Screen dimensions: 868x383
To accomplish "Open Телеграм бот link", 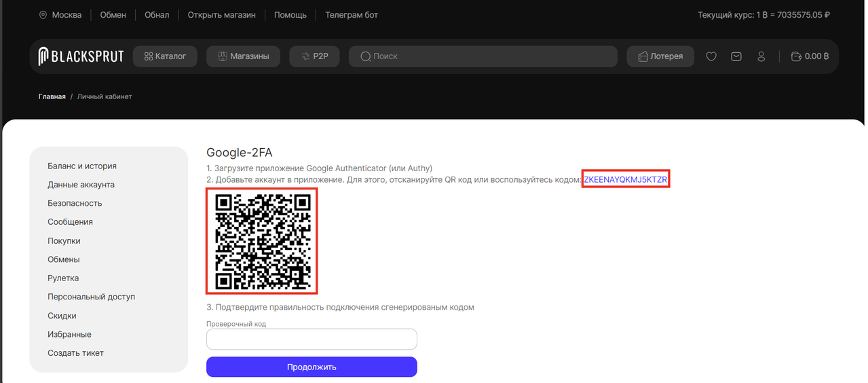I will click(x=352, y=15).
